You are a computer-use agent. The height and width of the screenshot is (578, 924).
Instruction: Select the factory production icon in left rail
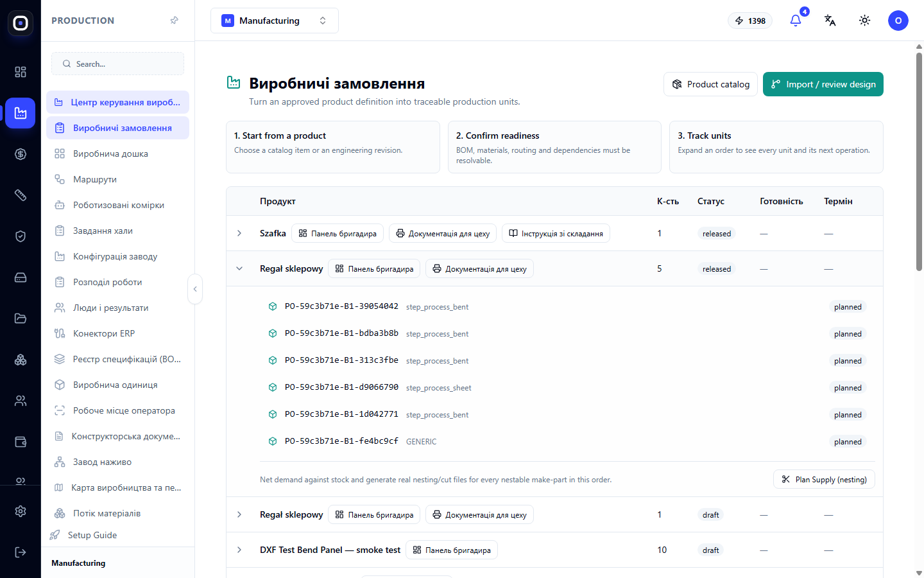pyautogui.click(x=21, y=113)
